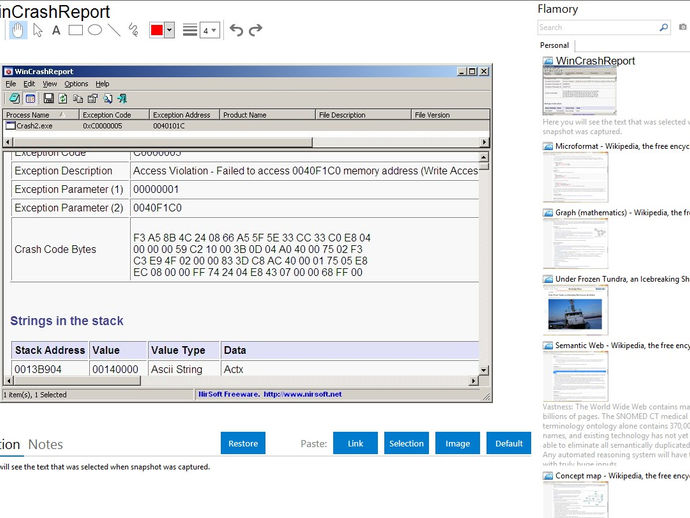Select the text annotation tool
This screenshot has width=690, height=518.
[56, 30]
